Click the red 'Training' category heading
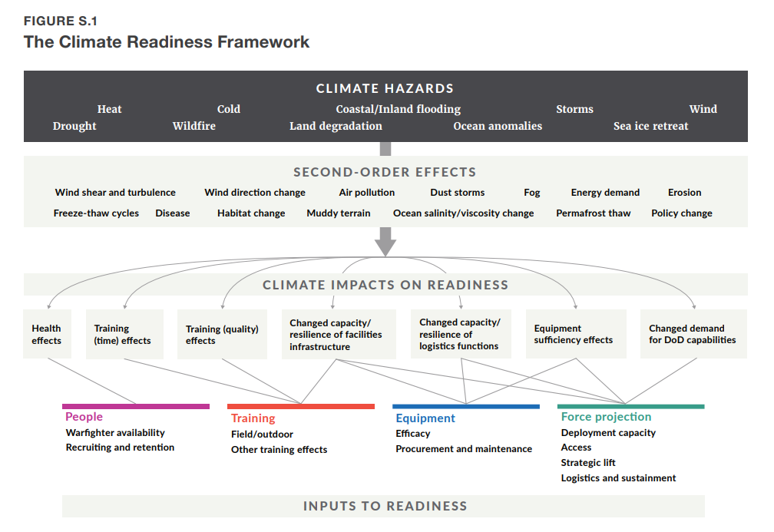Image resolution: width=774 pixels, height=532 pixels. [253, 418]
